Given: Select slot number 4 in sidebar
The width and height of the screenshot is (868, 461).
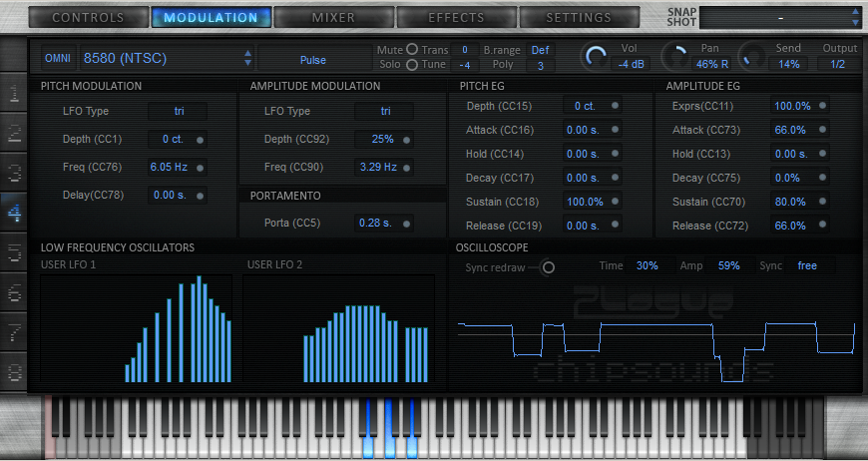Looking at the screenshot, I should pyautogui.click(x=14, y=212).
